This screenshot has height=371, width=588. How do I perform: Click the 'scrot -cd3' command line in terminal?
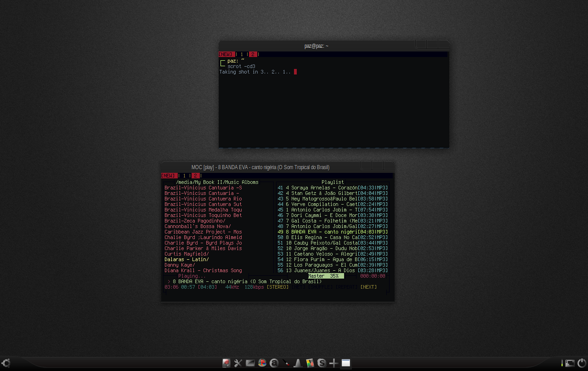[x=241, y=66]
